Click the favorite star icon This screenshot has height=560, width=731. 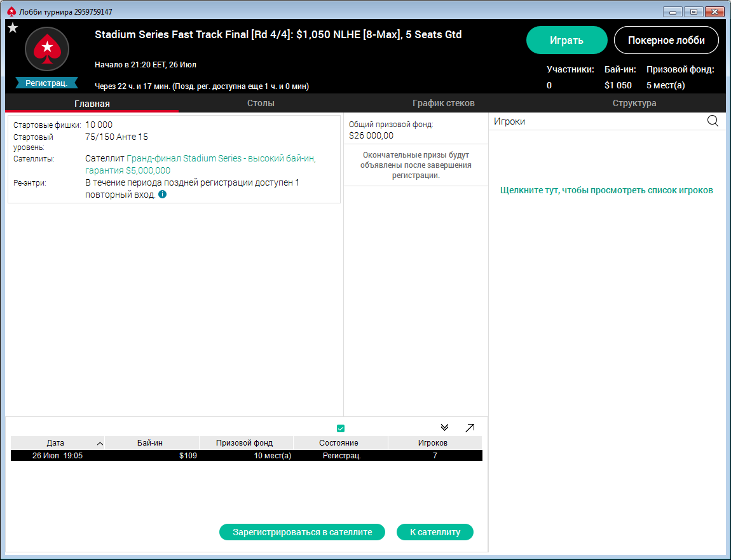click(x=13, y=28)
